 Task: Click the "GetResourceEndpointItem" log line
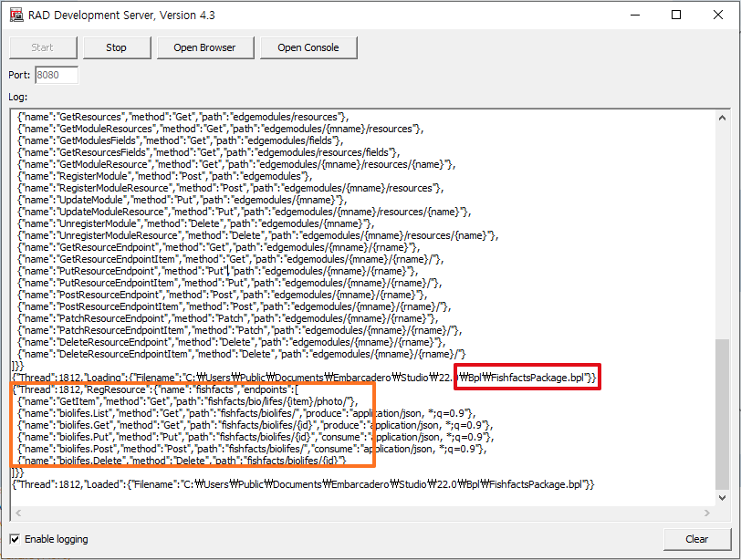coord(231,259)
